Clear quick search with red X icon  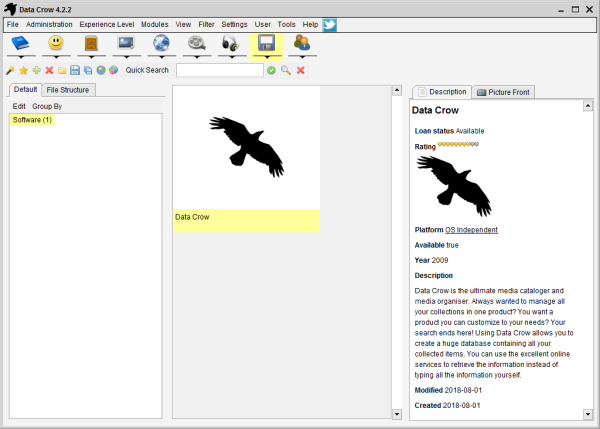301,70
